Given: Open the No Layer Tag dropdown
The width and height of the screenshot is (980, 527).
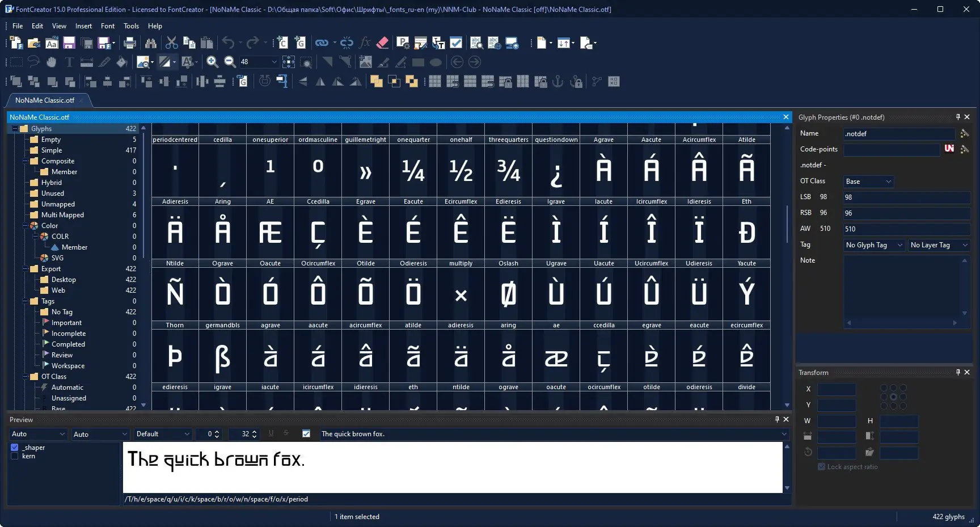Looking at the screenshot, I should point(939,245).
